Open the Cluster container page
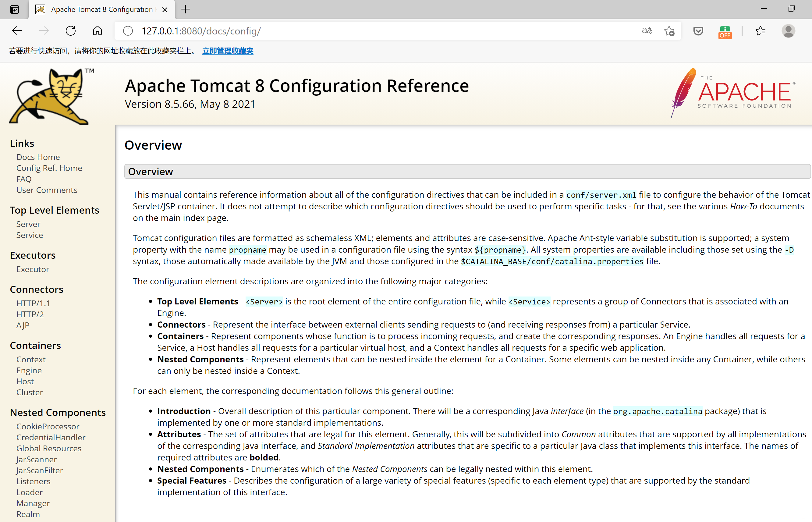 30,392
